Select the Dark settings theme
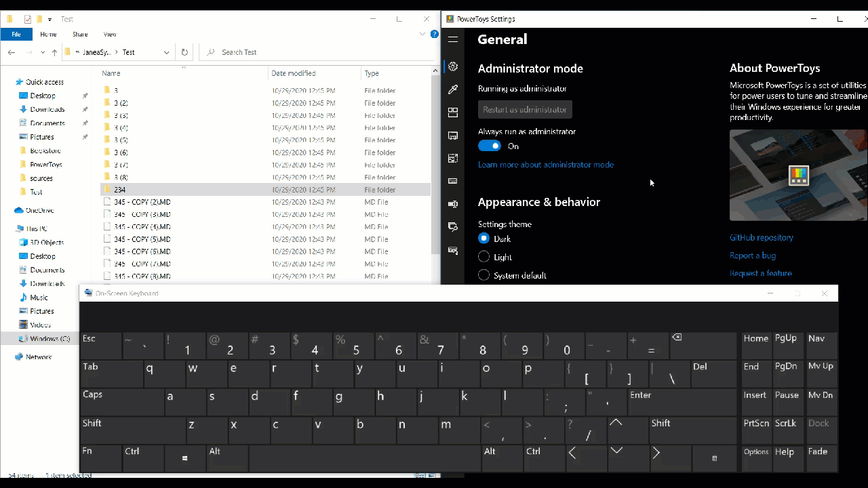 coord(484,239)
